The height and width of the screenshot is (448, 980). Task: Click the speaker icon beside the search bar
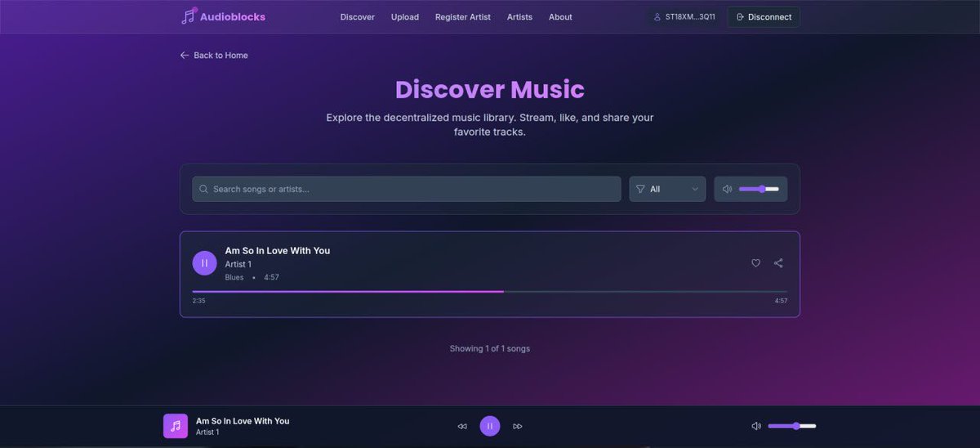[x=728, y=189]
